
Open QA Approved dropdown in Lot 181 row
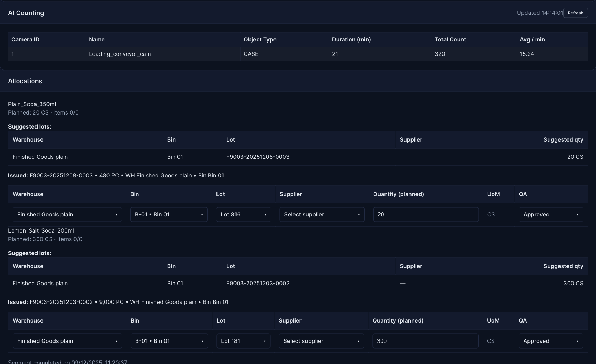pyautogui.click(x=551, y=341)
